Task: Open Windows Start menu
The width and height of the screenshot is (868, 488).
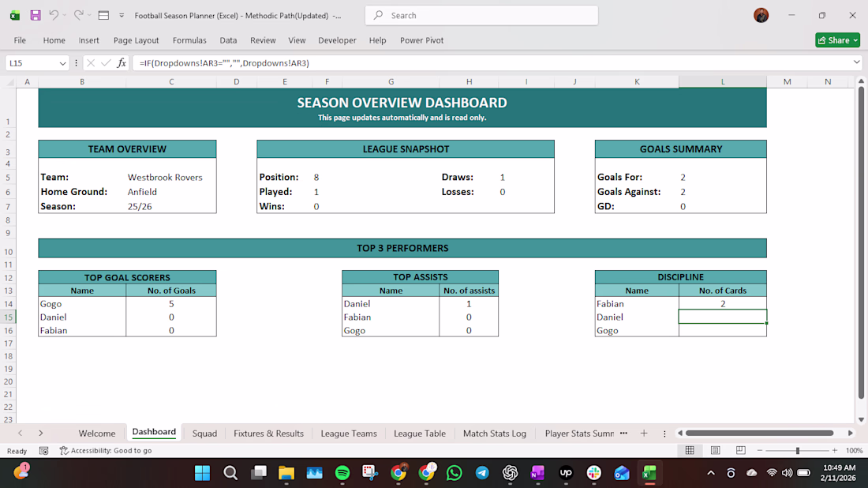Action: point(203,473)
